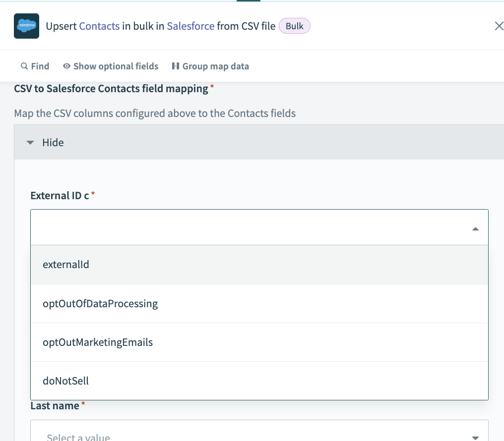
Task: Close the Upsert Contacts panel
Action: [499, 26]
